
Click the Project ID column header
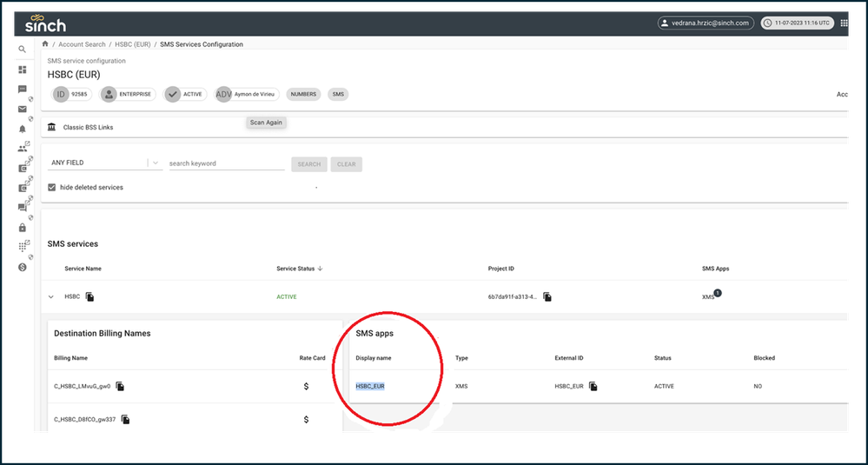[x=501, y=269]
